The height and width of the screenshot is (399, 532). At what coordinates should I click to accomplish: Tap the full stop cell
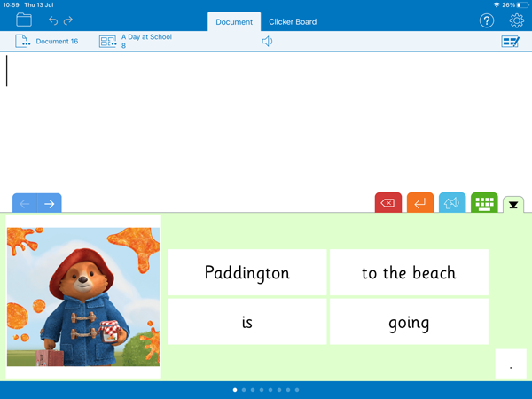511,364
